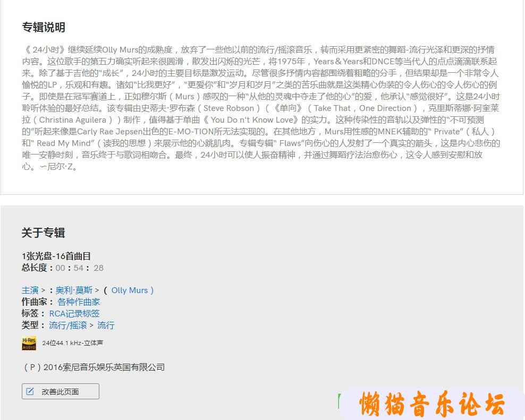Image resolution: width=525 pixels, height=420 pixels.
Task: Visit the RCA记录标签 label link
Action: coord(74,314)
